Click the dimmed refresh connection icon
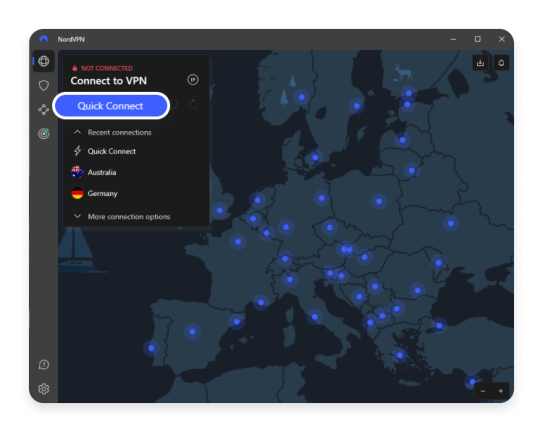The height and width of the screenshot is (433, 544). 193,104
